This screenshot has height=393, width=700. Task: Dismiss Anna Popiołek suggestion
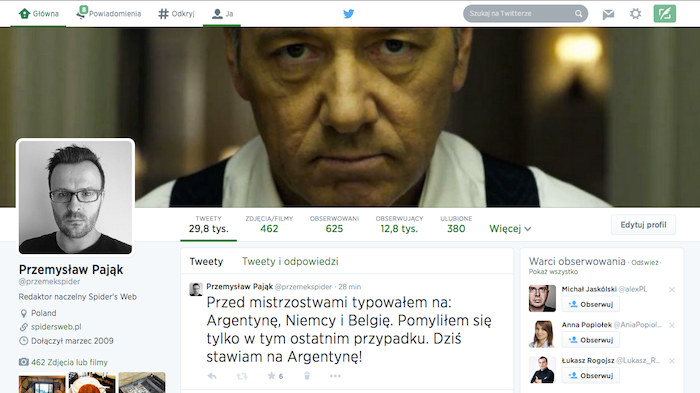[x=672, y=326]
